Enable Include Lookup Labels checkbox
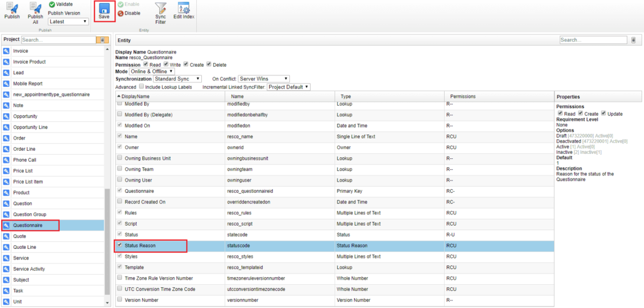 pos(142,87)
